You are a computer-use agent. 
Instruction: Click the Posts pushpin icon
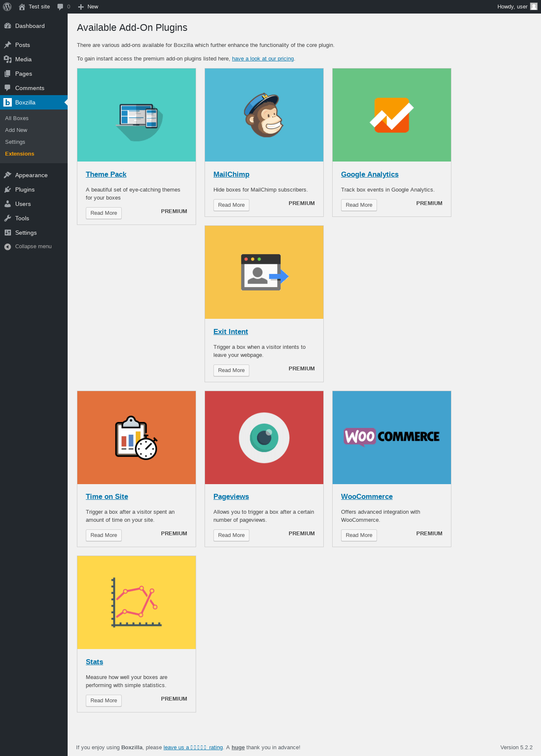pyautogui.click(x=8, y=45)
